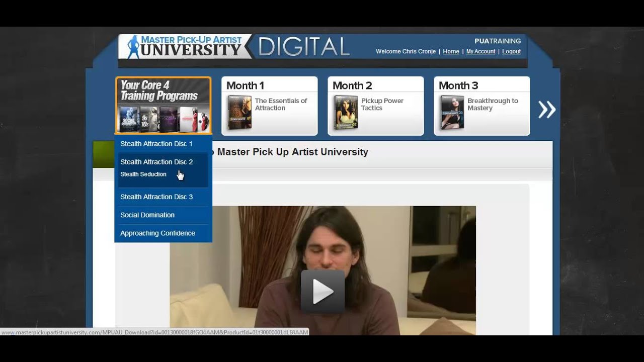Click the Master Pick-Up Artist University logo
Screen dimensions: 644x362
[x=185, y=46]
